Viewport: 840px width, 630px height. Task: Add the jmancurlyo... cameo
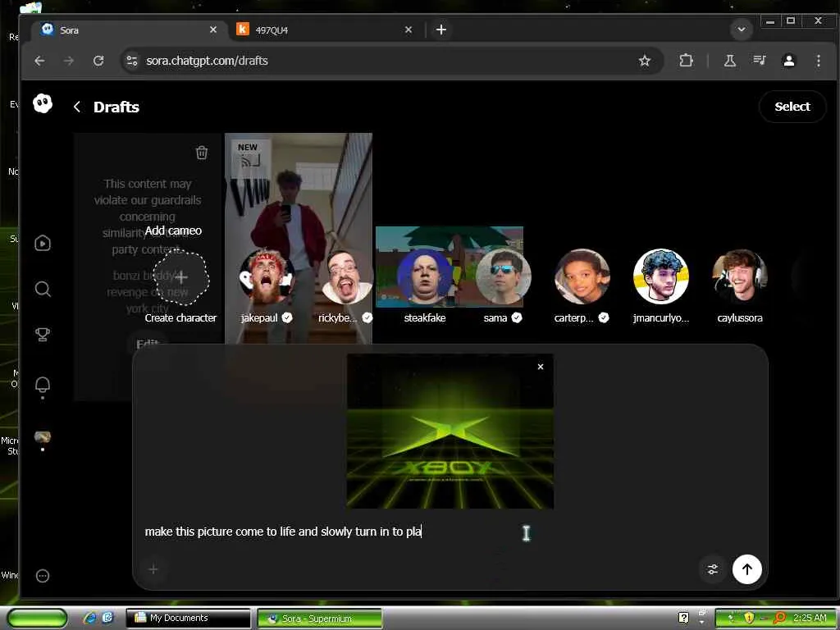click(660, 277)
